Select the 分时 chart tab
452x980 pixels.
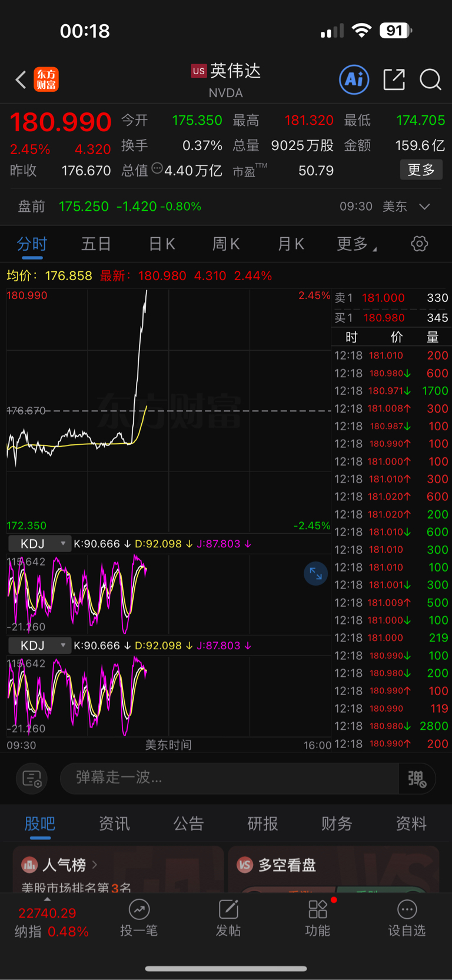click(x=32, y=244)
